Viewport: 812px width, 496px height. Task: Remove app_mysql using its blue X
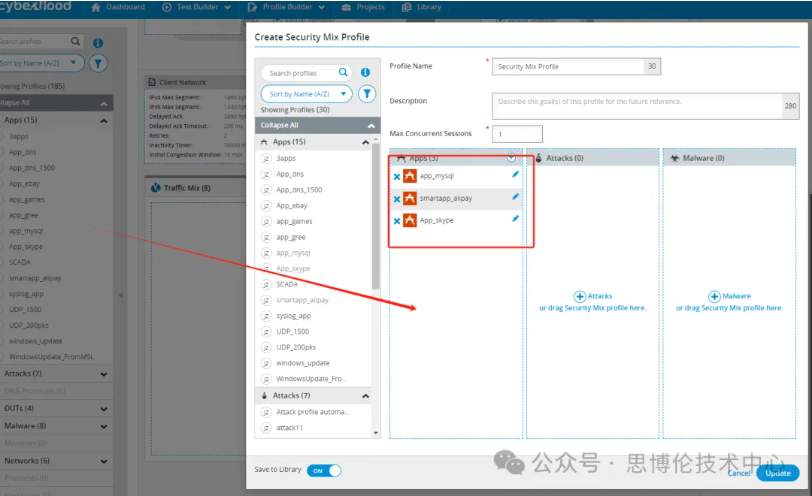point(397,176)
